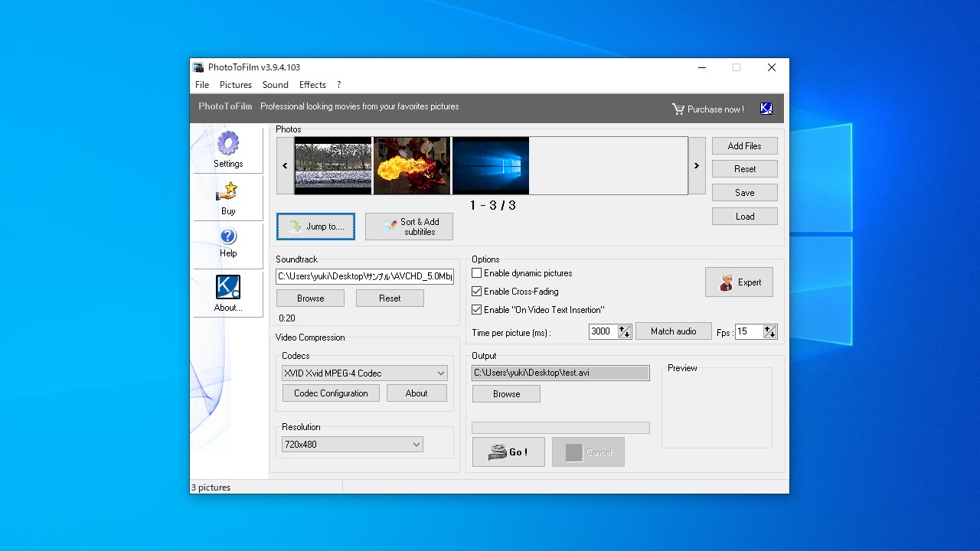Open the Codecs dropdown
This screenshot has width=980, height=551.
coord(364,373)
